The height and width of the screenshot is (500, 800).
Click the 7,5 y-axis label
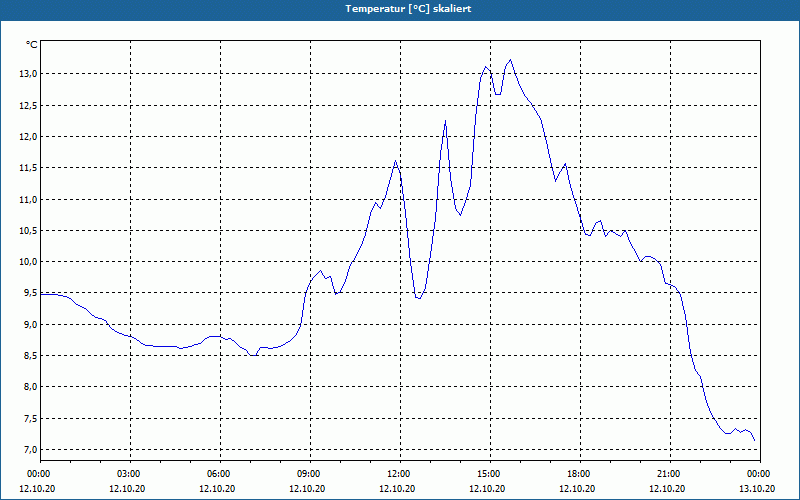click(30, 418)
